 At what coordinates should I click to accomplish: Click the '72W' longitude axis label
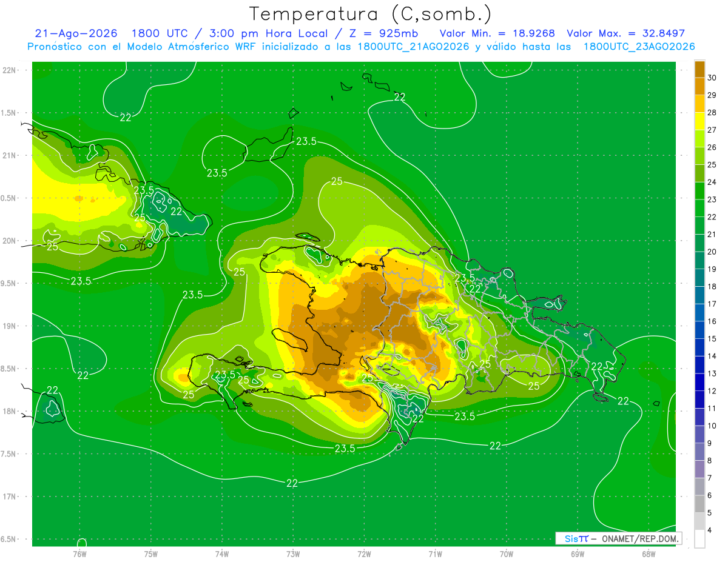tap(364, 554)
